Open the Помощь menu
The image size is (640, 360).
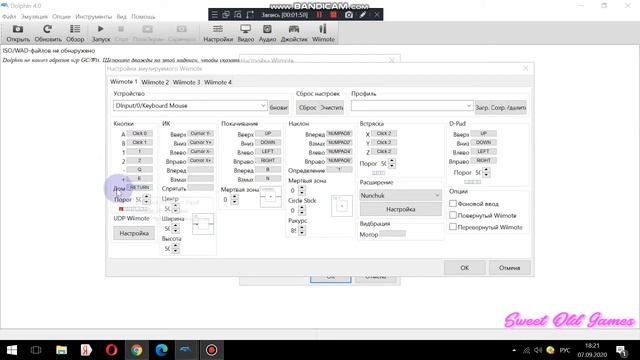coord(143,17)
